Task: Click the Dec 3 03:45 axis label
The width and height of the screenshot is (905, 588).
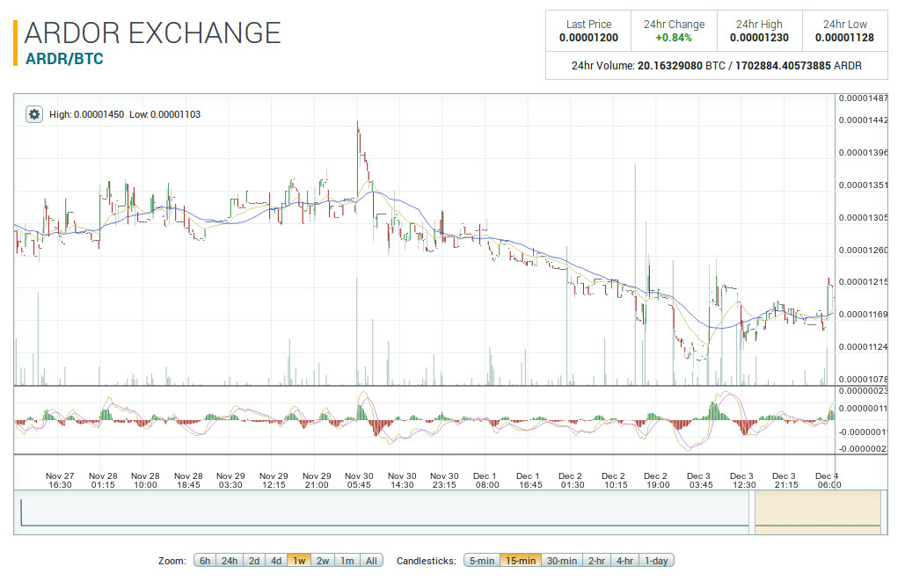Action: pos(701,480)
